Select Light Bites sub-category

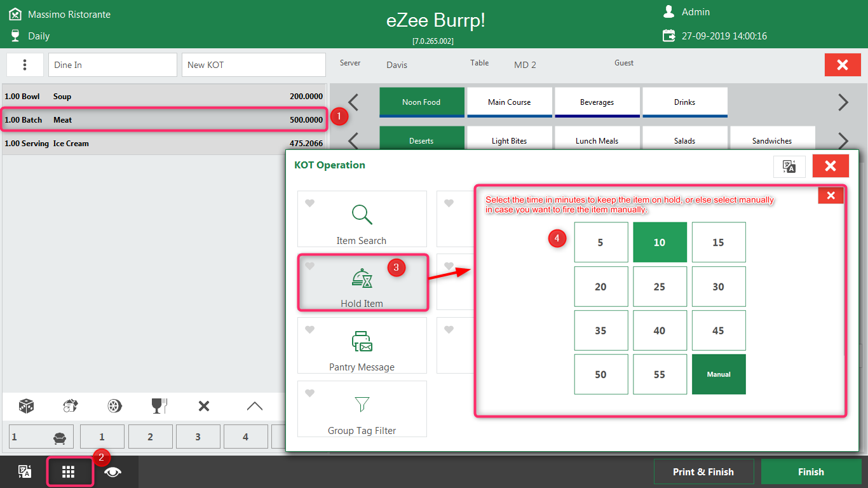[510, 139]
